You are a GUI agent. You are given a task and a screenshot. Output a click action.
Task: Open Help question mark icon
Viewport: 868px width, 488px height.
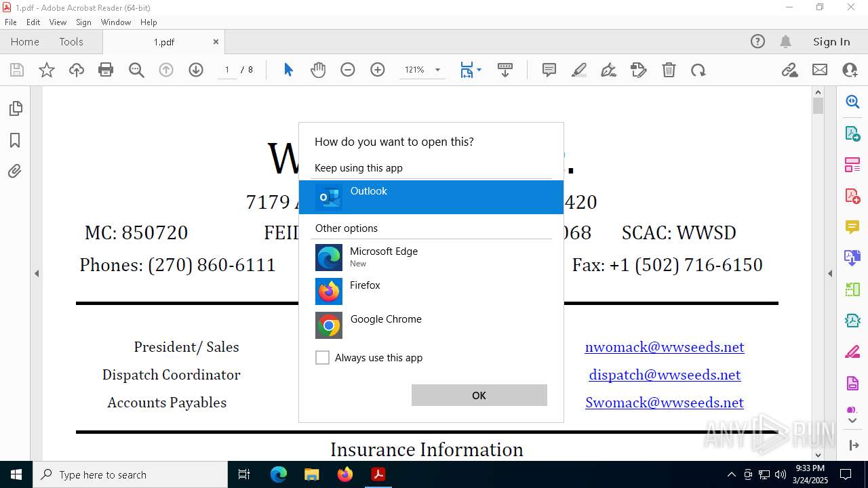coord(757,41)
